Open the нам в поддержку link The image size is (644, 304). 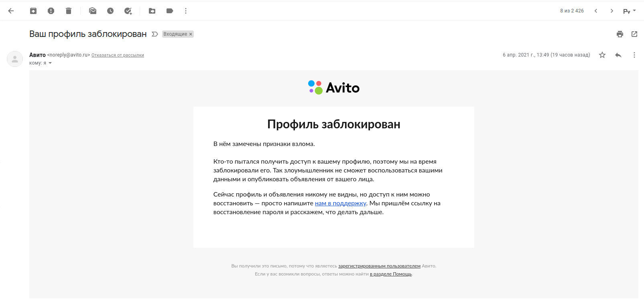pyautogui.click(x=341, y=203)
